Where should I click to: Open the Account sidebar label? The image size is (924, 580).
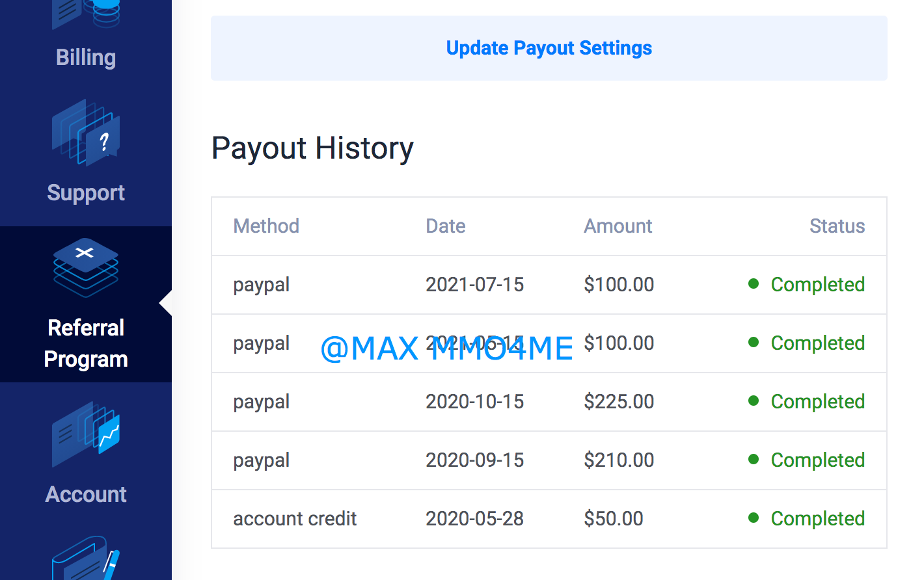click(x=86, y=494)
